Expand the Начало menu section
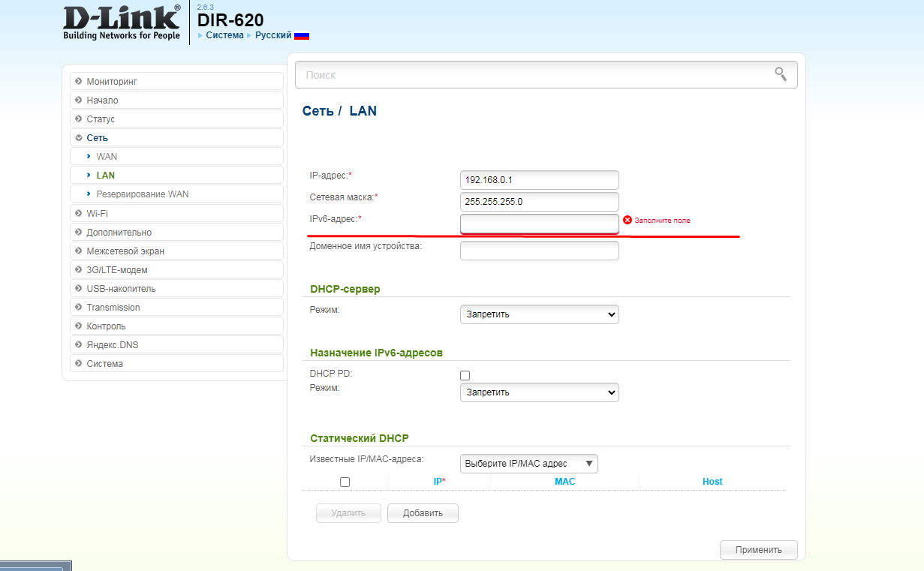The image size is (924, 571). (x=176, y=100)
